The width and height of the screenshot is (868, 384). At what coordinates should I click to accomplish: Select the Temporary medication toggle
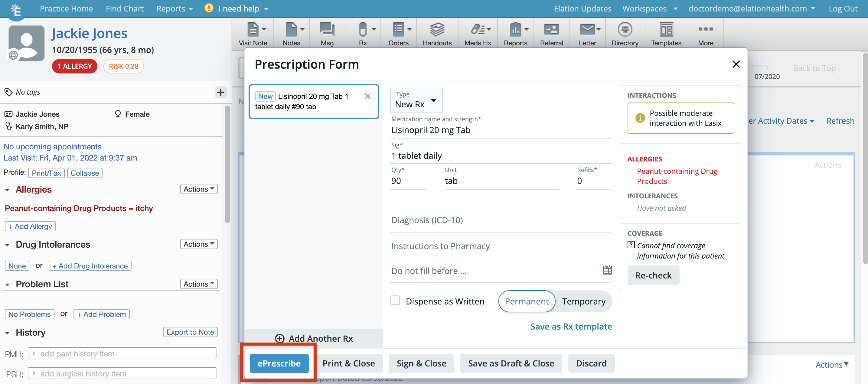(583, 301)
